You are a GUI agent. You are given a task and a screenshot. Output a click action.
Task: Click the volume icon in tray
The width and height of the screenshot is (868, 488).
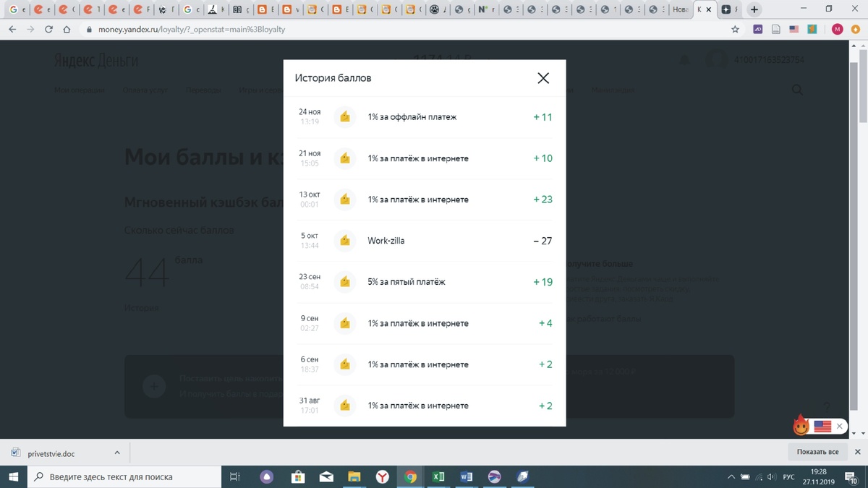tap(772, 477)
